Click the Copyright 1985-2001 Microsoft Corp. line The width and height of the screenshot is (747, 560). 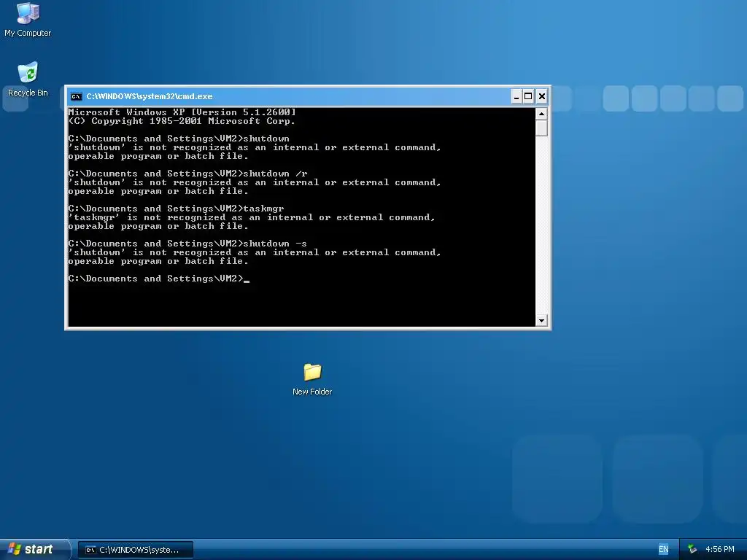click(x=182, y=121)
